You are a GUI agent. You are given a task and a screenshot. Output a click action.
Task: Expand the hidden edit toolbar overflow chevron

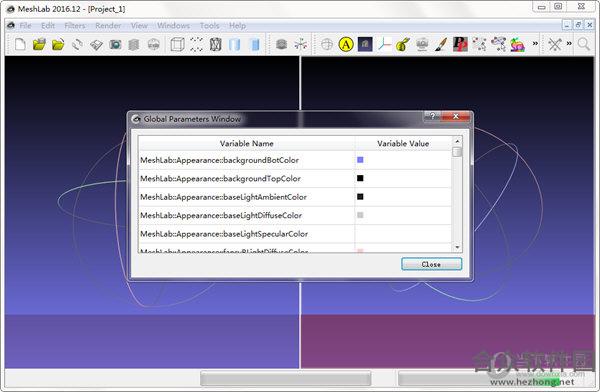(535, 44)
